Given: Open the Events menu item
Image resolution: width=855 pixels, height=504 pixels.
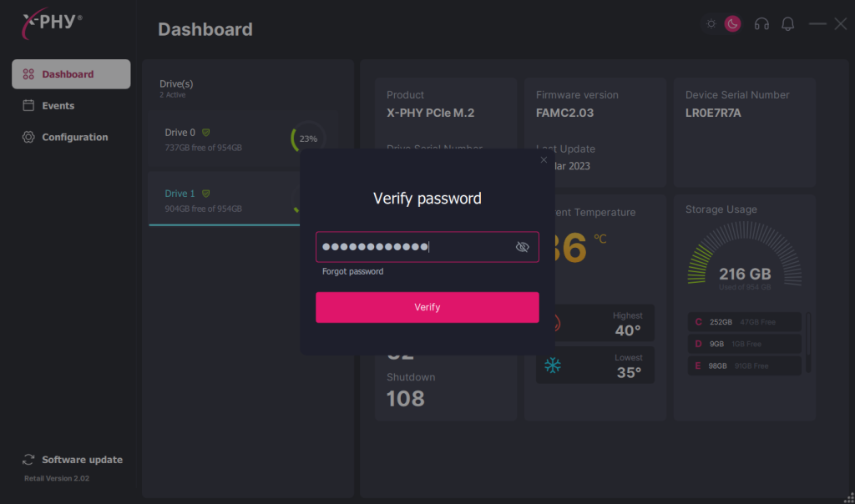Looking at the screenshot, I should click(58, 106).
